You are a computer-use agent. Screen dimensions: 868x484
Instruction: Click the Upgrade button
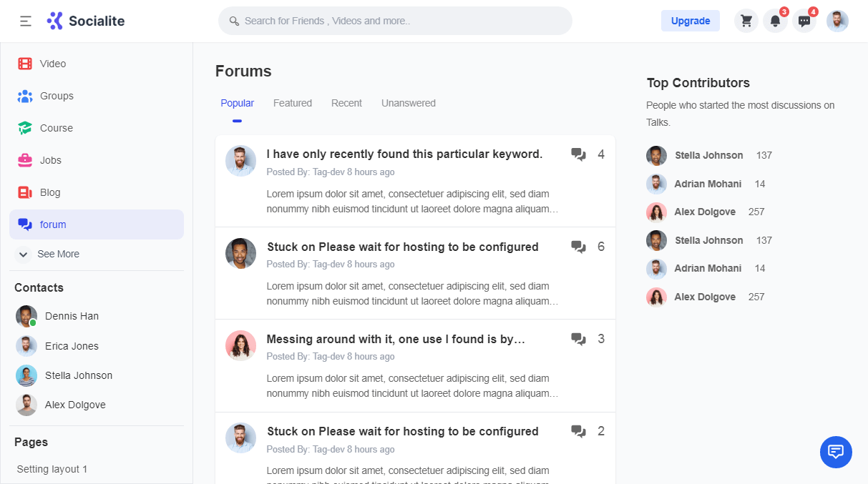pyautogui.click(x=691, y=21)
